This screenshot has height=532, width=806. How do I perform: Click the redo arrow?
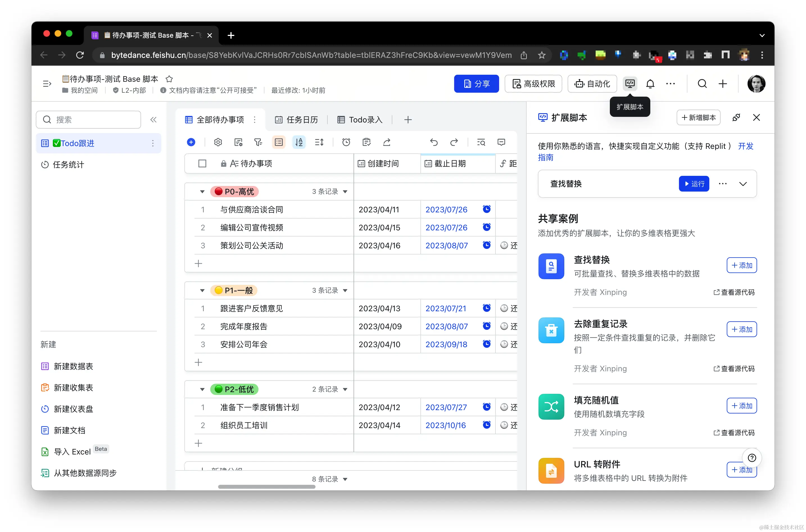(x=454, y=142)
